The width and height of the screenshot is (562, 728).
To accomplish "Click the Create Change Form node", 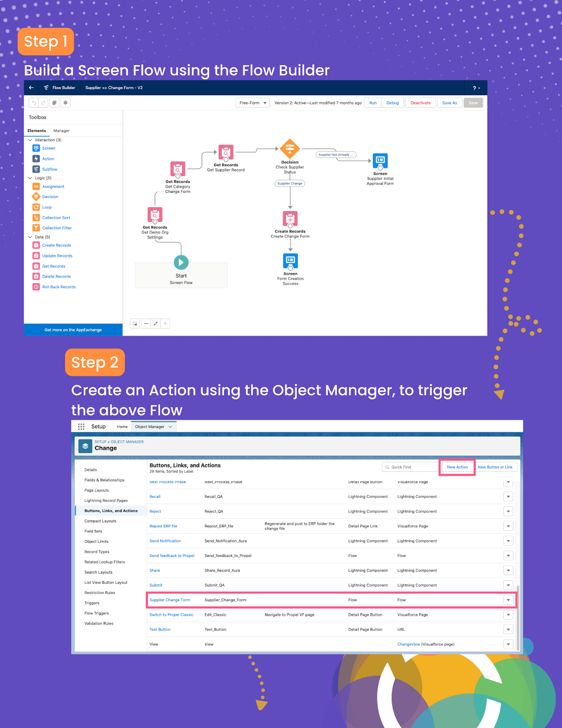I will click(290, 219).
